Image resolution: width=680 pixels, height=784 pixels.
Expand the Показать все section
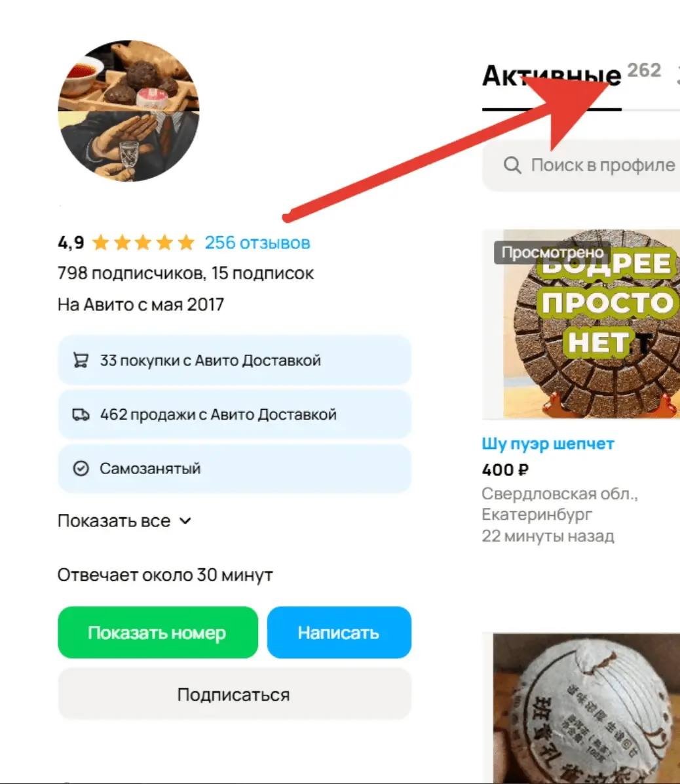pos(124,521)
